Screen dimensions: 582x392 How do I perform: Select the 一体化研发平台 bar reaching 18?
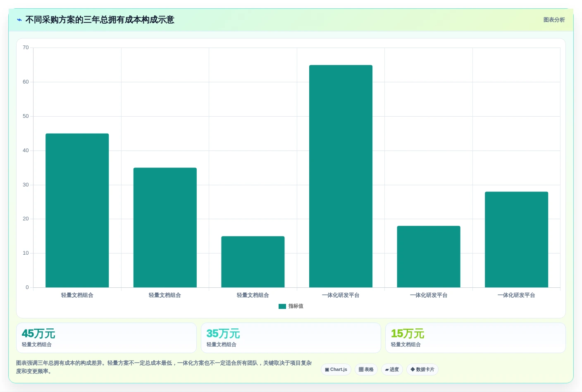click(429, 257)
